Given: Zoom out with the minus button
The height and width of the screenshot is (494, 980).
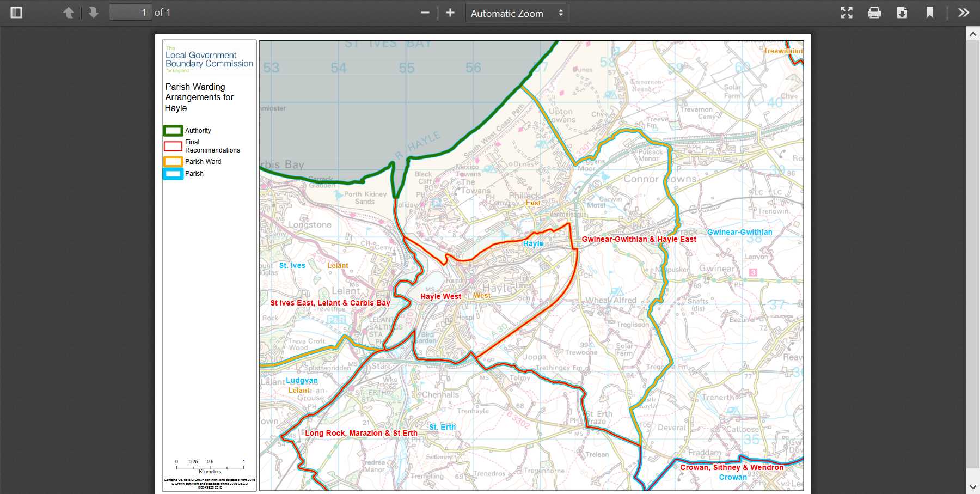Looking at the screenshot, I should (x=425, y=13).
